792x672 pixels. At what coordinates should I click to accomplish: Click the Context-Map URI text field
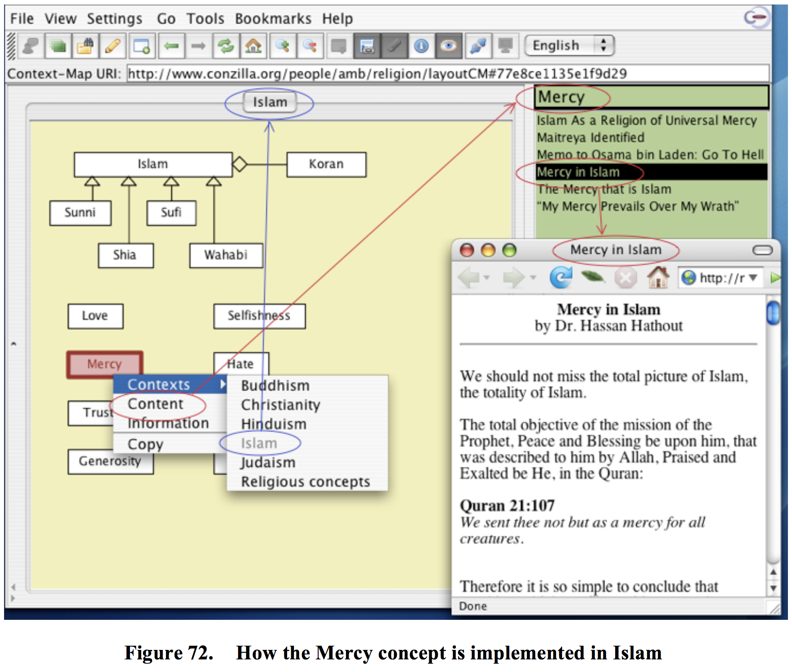(447, 74)
